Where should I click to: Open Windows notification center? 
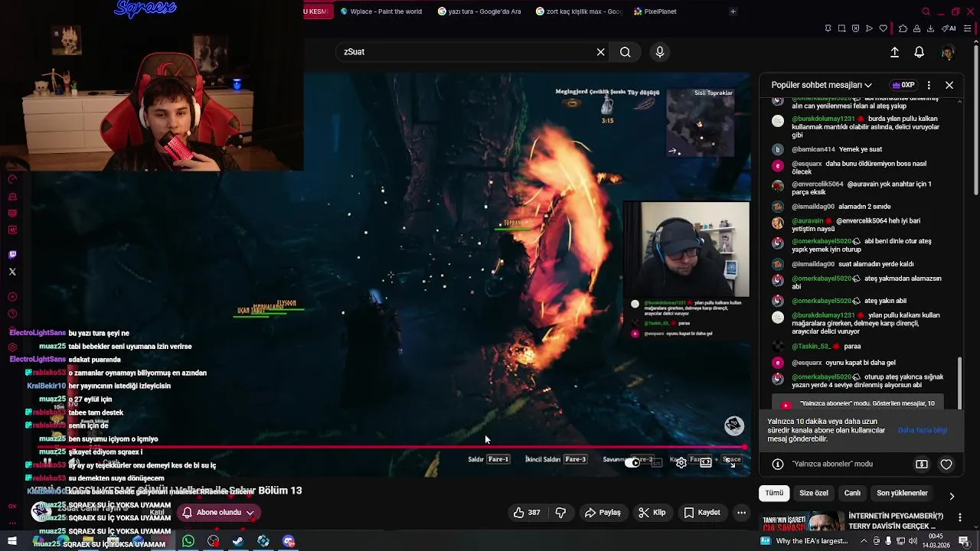tap(965, 542)
